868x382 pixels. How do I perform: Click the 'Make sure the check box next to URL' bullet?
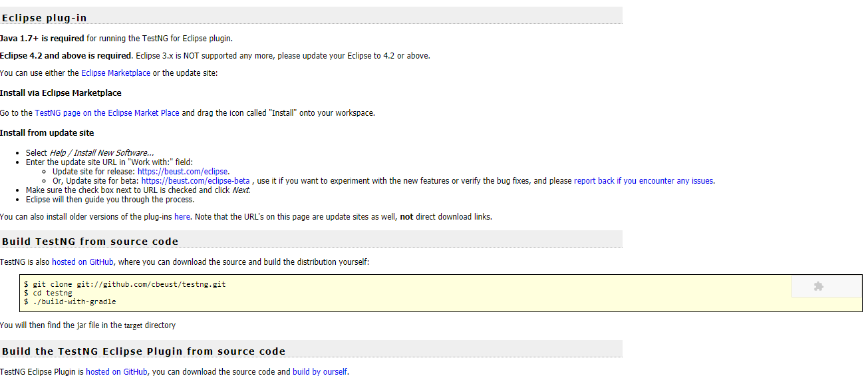pos(138,190)
